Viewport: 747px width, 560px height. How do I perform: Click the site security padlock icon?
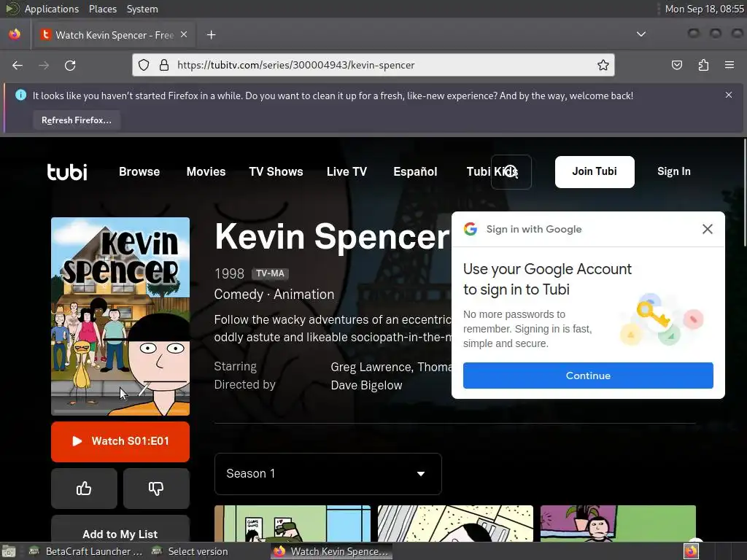(x=164, y=65)
